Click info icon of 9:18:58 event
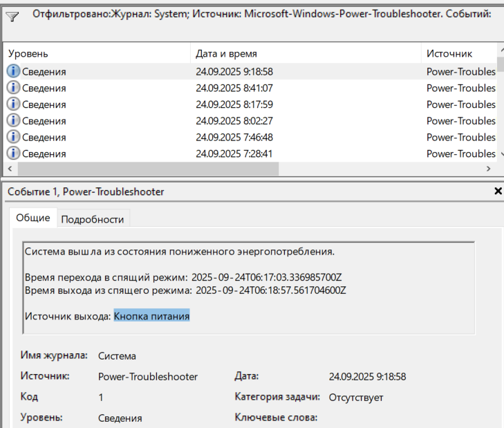The height and width of the screenshot is (428, 504). pyautogui.click(x=13, y=71)
